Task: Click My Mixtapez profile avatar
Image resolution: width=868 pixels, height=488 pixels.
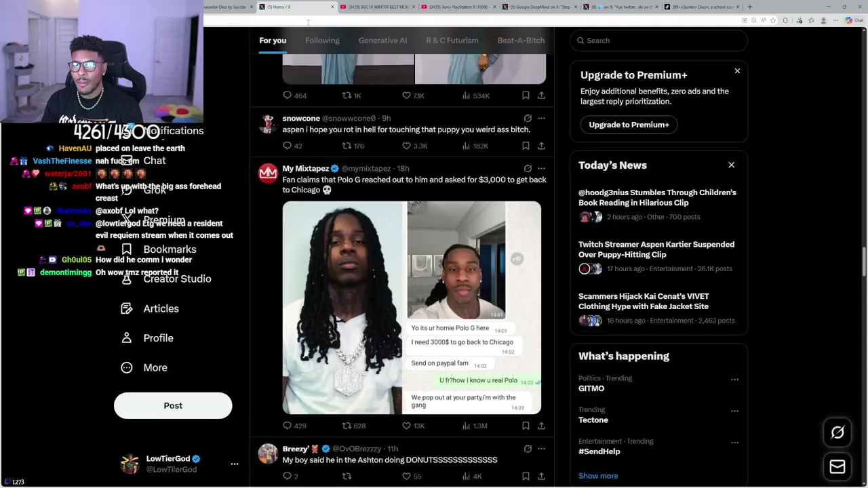Action: click(268, 174)
